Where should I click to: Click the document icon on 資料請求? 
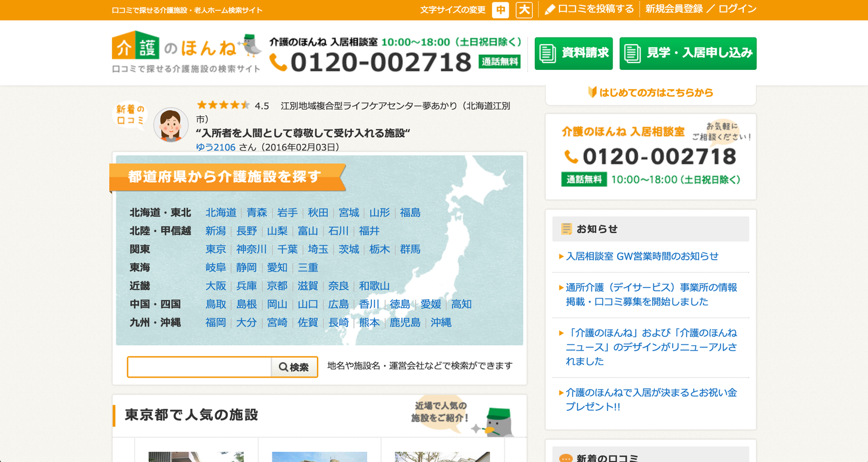pyautogui.click(x=548, y=53)
